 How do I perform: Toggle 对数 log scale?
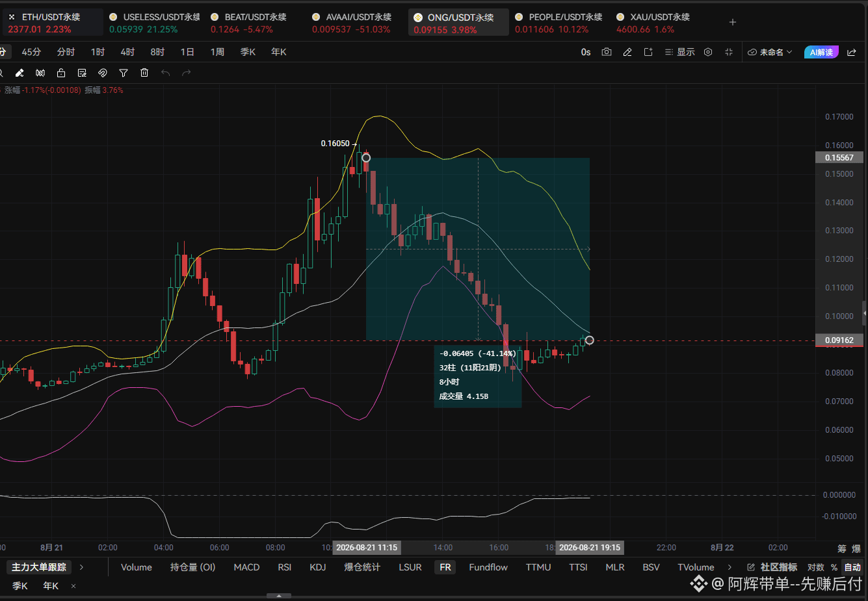[816, 567]
